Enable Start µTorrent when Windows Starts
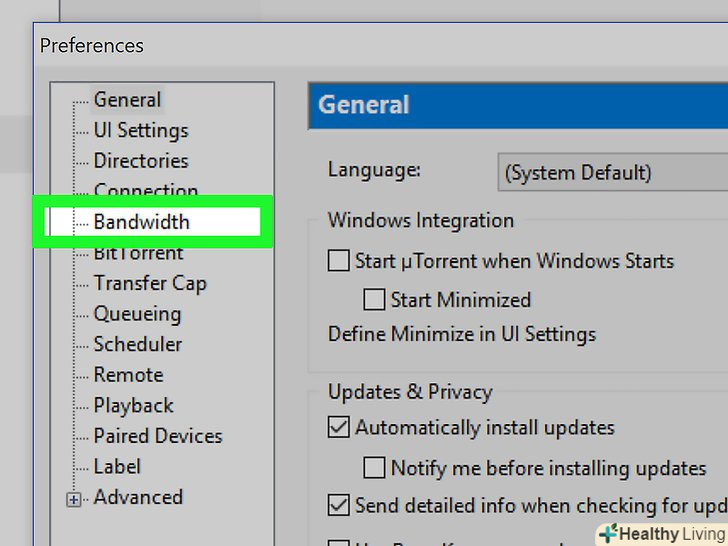Image resolution: width=728 pixels, height=546 pixels. pyautogui.click(x=339, y=262)
